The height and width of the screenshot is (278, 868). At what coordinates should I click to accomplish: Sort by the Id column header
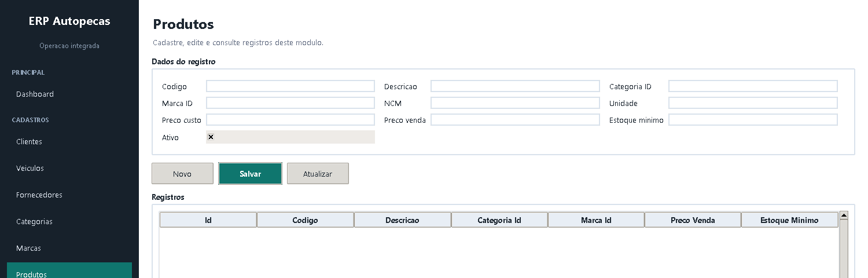pyautogui.click(x=208, y=220)
